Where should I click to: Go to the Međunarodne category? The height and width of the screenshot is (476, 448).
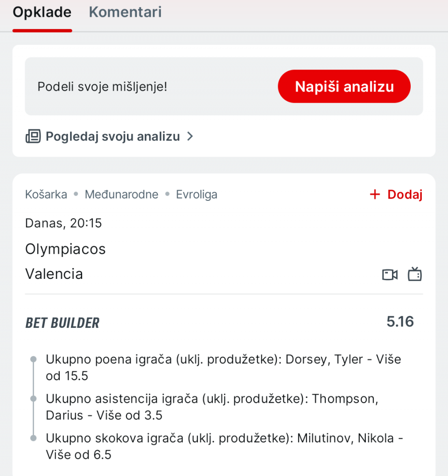point(121,194)
